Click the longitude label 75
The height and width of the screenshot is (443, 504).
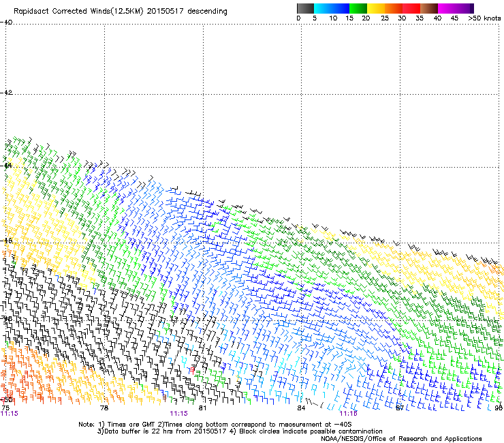5,408
